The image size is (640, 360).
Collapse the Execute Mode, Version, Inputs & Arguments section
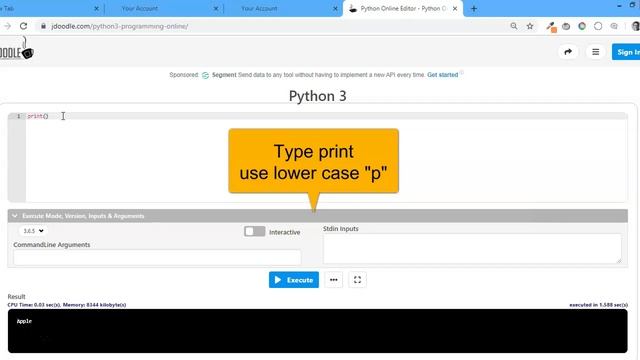(15, 216)
